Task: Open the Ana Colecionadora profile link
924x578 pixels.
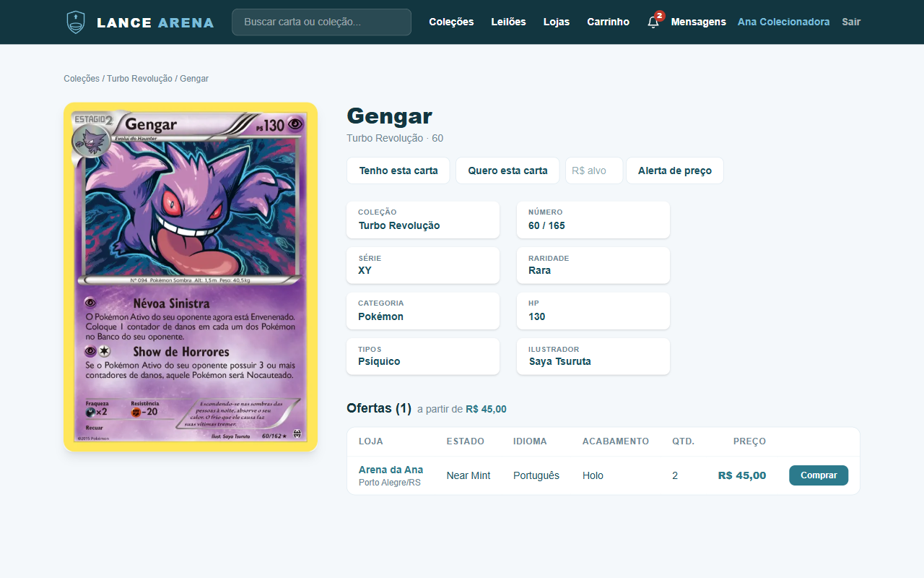Action: pyautogui.click(x=783, y=22)
